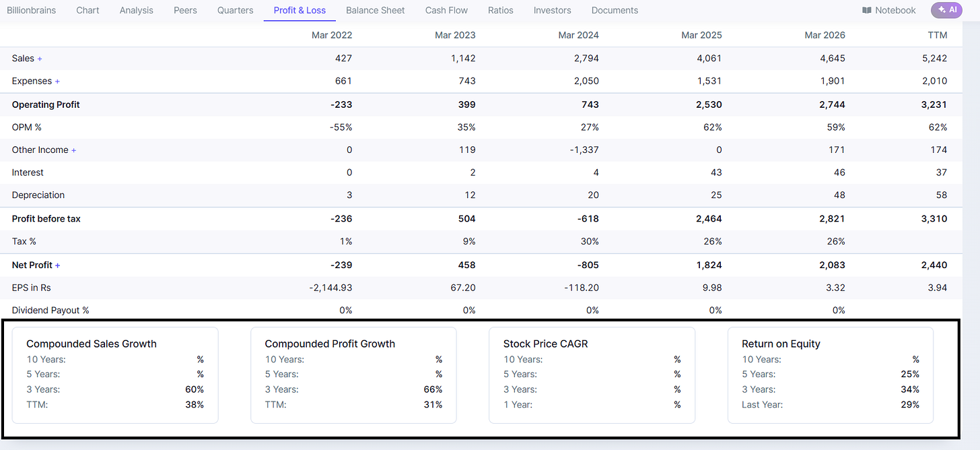Expand the Sales row plus icon

[x=40, y=59]
